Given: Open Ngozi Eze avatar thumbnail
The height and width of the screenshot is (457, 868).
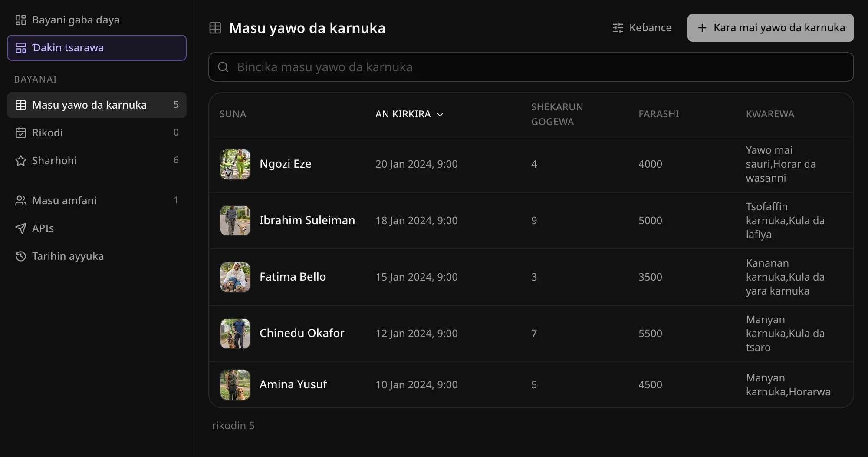Looking at the screenshot, I should [x=235, y=164].
